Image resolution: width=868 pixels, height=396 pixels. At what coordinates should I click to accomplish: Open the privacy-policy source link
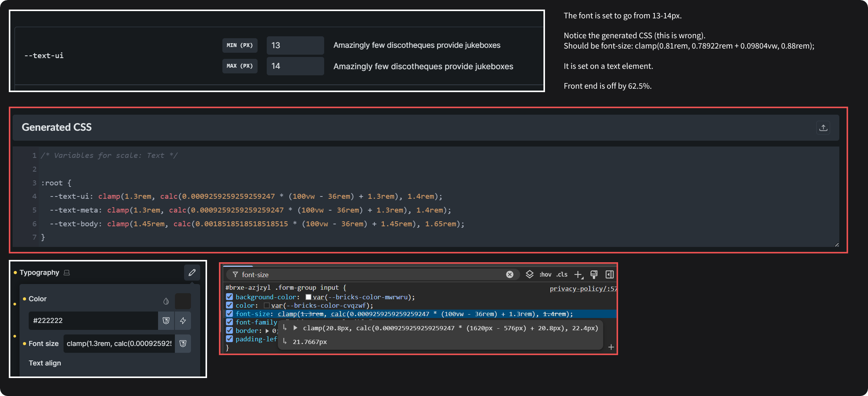(x=583, y=289)
